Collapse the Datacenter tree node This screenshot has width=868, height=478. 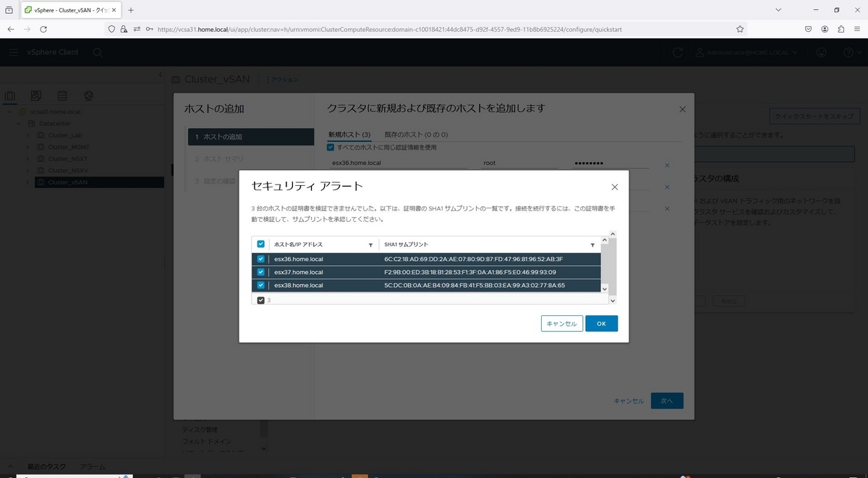[x=19, y=124]
